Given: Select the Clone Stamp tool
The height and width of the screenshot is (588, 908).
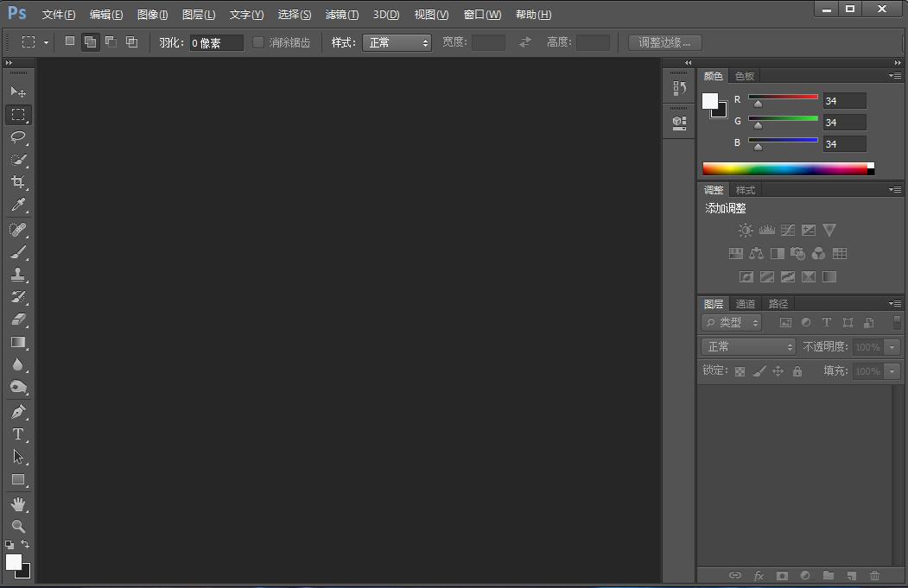Looking at the screenshot, I should (18, 275).
